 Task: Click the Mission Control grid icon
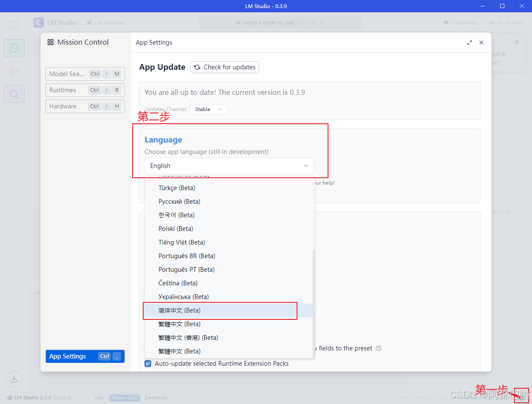pos(51,42)
